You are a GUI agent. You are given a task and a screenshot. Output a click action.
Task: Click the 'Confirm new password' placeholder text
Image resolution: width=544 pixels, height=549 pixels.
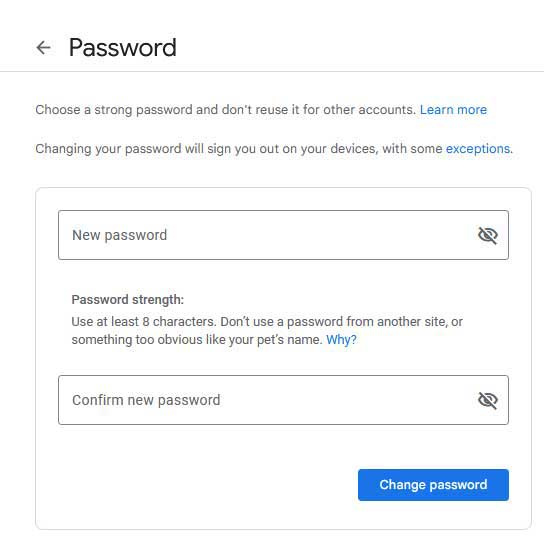(146, 401)
